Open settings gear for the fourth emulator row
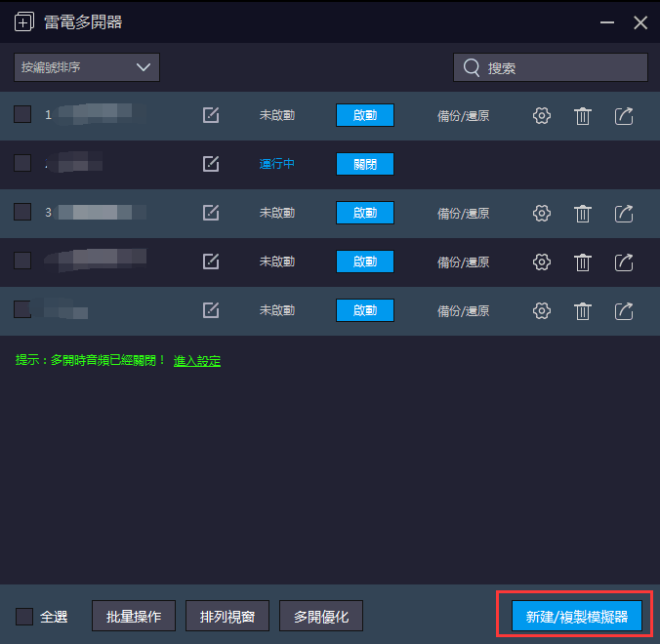Screen dimensions: 660x644 542,262
